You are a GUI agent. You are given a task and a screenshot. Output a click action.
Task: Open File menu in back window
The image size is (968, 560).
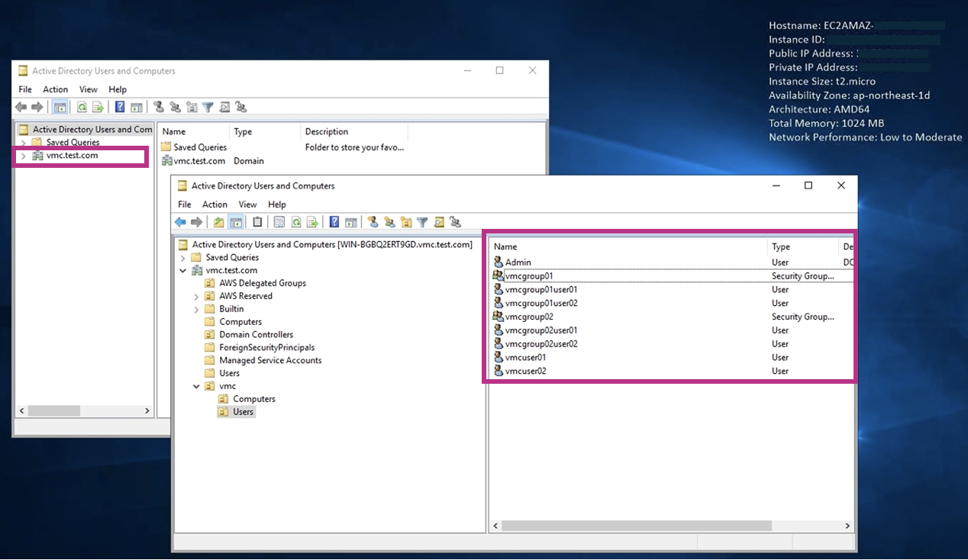point(25,89)
